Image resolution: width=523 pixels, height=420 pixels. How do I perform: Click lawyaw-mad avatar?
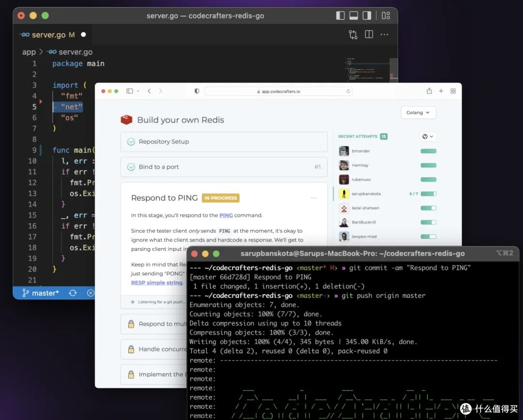click(344, 236)
